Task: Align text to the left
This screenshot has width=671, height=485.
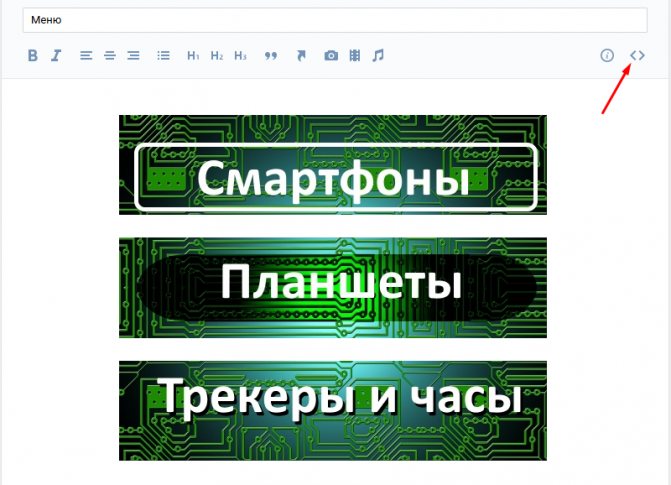Action: (86, 56)
